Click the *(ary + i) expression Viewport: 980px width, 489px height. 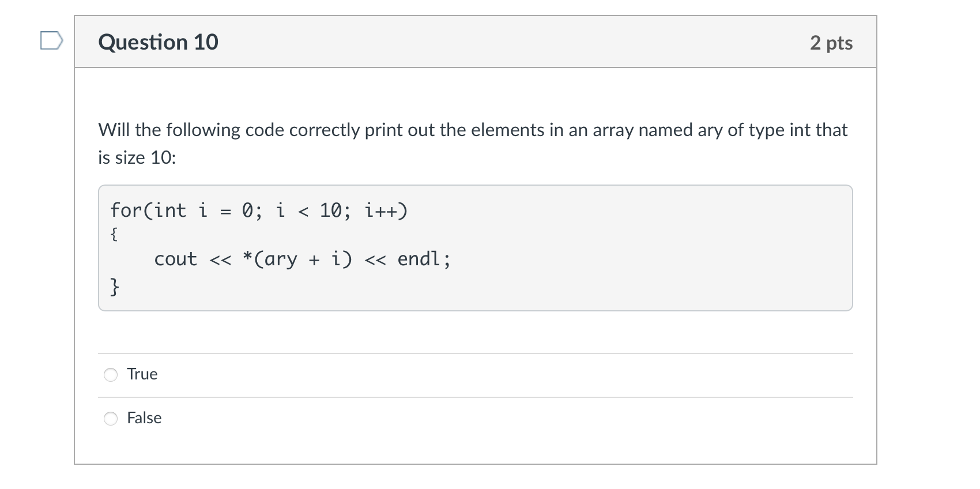[x=297, y=259]
